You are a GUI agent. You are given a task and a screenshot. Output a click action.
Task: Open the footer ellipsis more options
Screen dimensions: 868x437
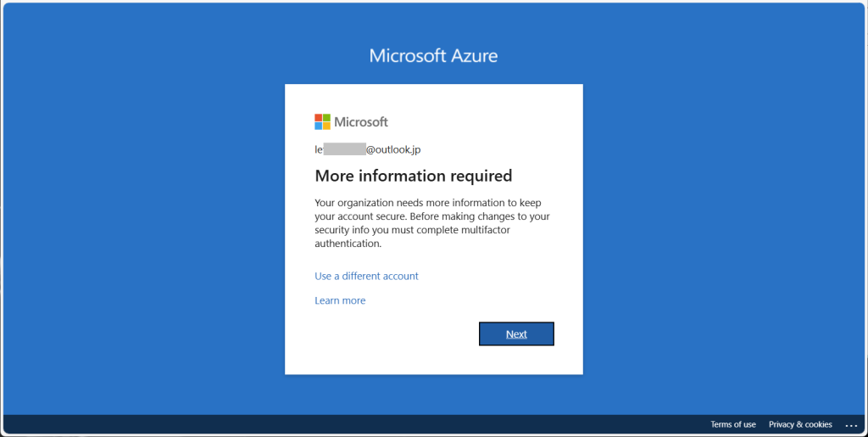point(852,425)
